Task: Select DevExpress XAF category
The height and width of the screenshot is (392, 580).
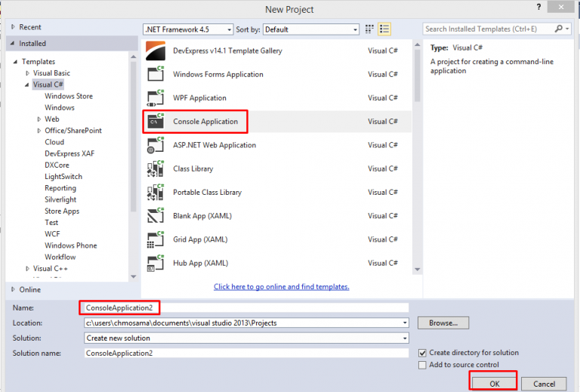Action: (69, 153)
